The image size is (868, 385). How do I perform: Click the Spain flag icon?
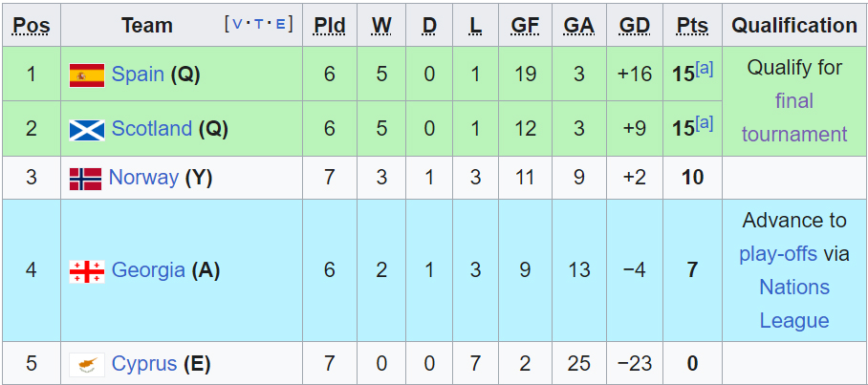click(x=87, y=75)
